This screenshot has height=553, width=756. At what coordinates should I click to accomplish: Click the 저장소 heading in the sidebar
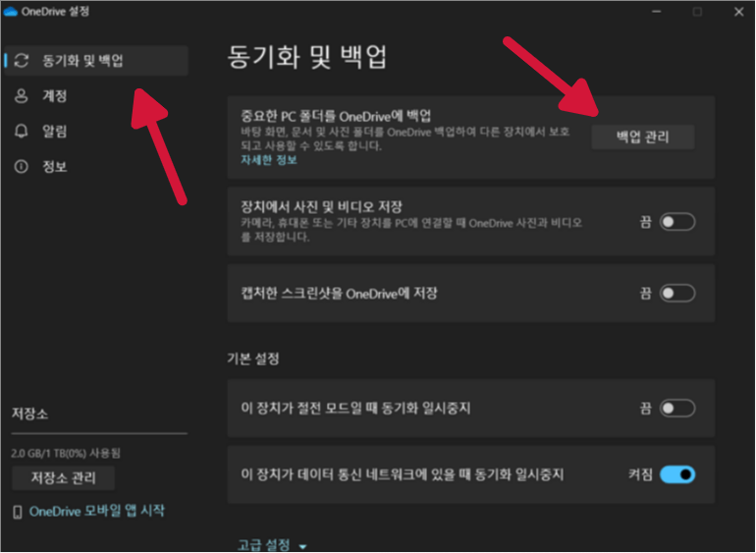coord(29,414)
